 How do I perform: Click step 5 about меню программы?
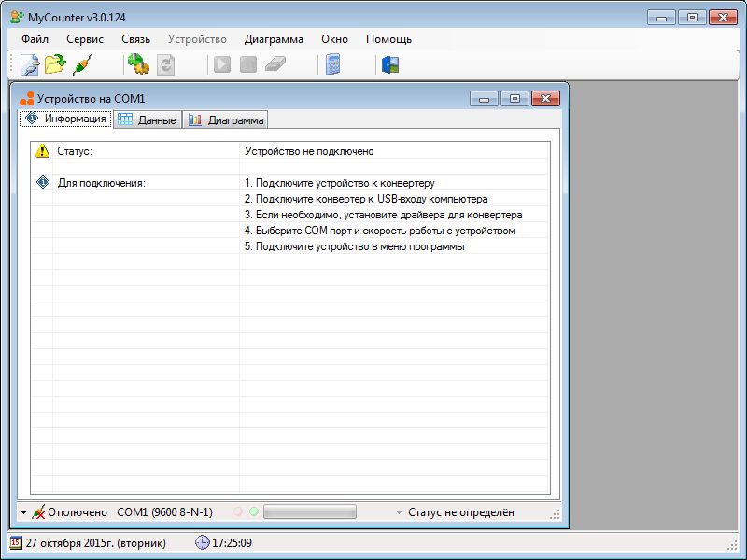coord(355,246)
